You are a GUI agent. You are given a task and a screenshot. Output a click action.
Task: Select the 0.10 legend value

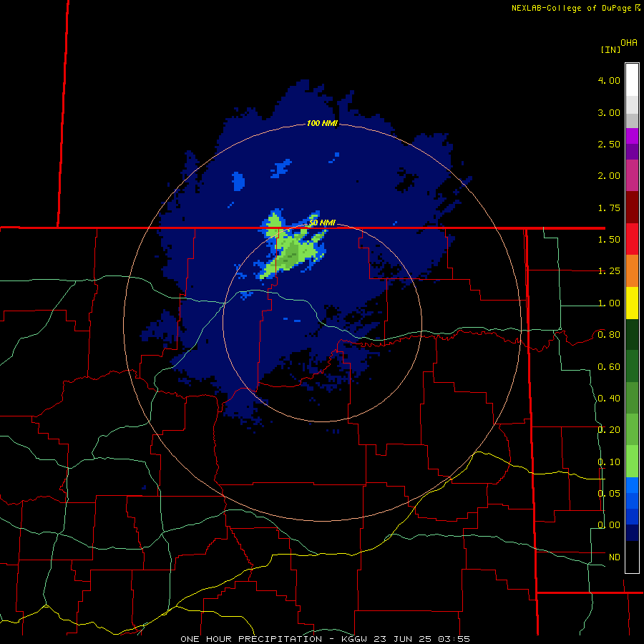click(609, 462)
